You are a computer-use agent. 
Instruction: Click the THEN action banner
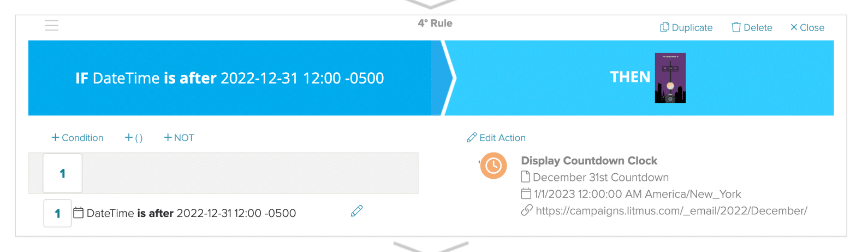(x=640, y=78)
